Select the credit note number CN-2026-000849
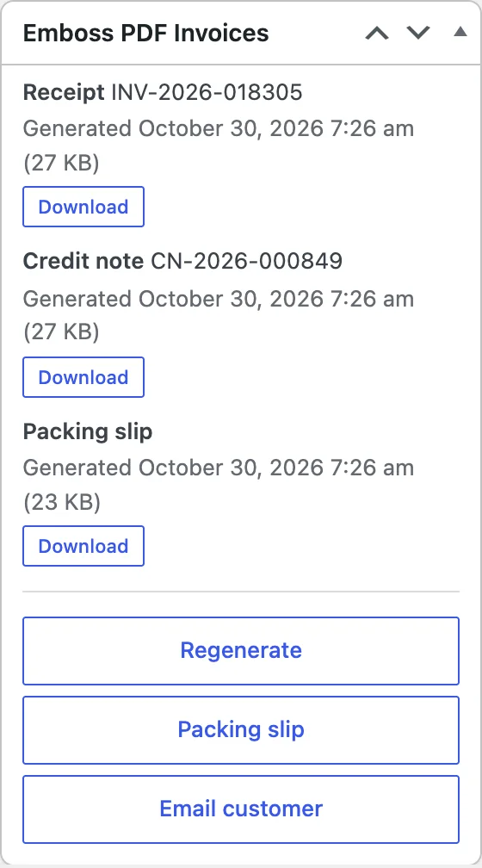The width and height of the screenshot is (482, 868). pyautogui.click(x=247, y=261)
